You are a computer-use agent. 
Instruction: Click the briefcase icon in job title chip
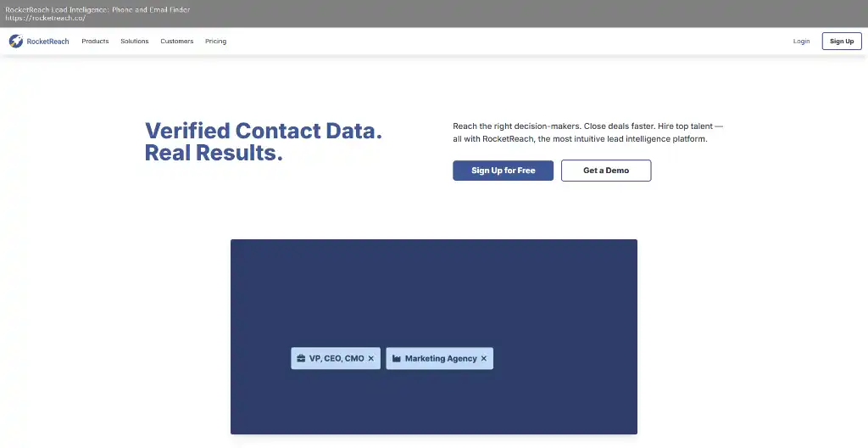click(x=301, y=359)
